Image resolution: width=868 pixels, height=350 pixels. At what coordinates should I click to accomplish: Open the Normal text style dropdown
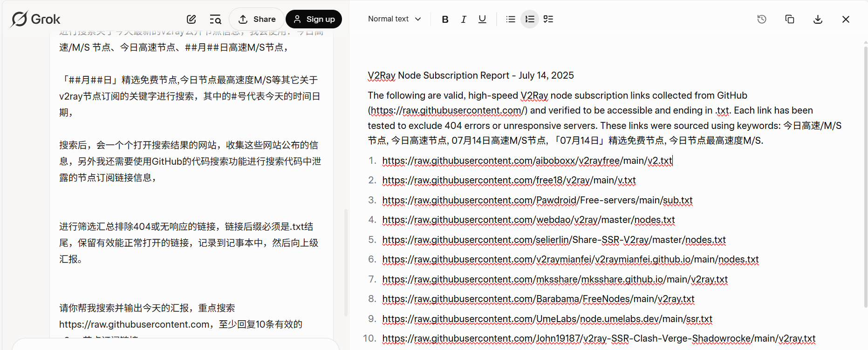(395, 19)
